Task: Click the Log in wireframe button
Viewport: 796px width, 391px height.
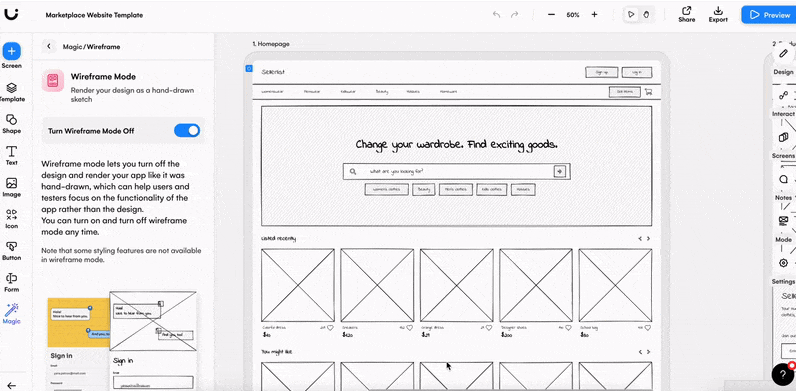Action: (637, 72)
